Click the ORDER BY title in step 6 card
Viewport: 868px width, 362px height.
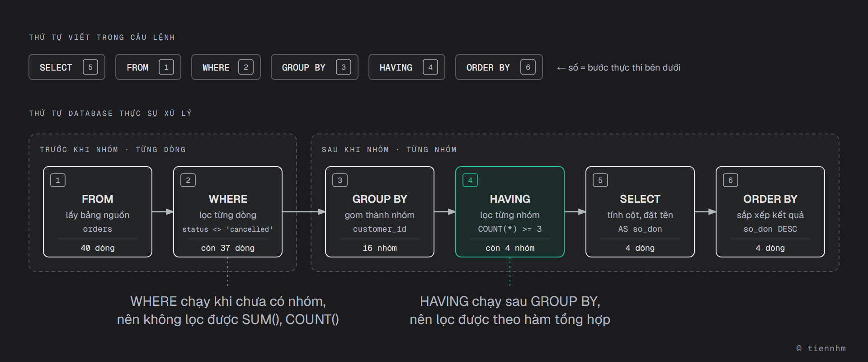770,199
